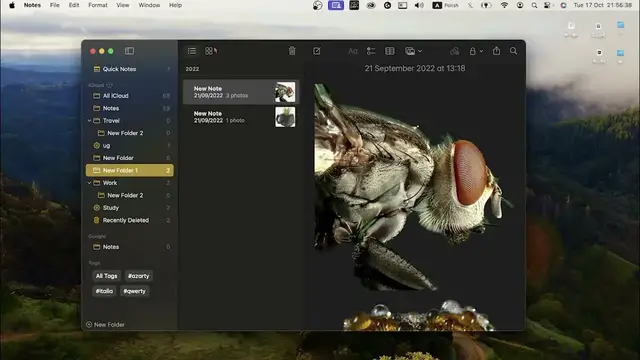The image size is (640, 360).
Task: Select the All iCloud folder
Action: coord(130,96)
